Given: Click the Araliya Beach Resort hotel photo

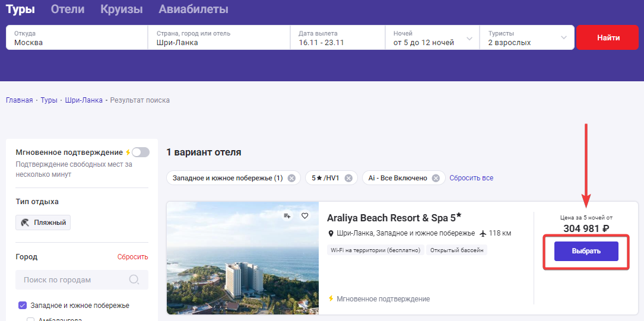Looking at the screenshot, I should click(x=243, y=258).
